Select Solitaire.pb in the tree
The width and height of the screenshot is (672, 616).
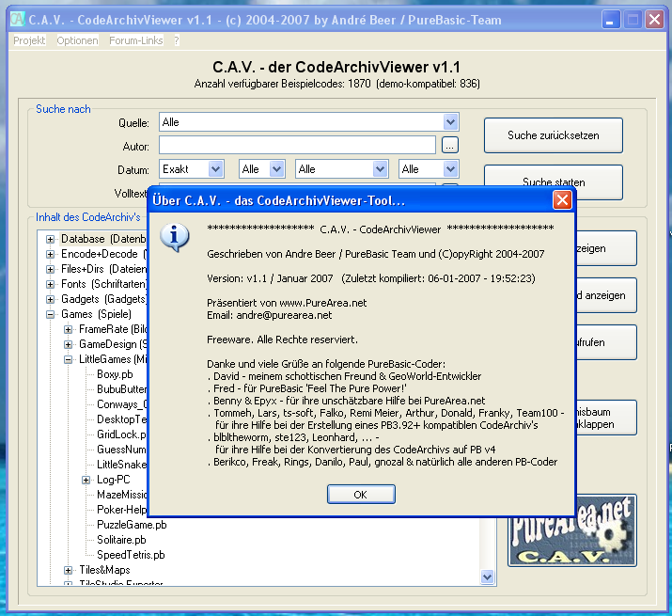pyautogui.click(x=121, y=540)
